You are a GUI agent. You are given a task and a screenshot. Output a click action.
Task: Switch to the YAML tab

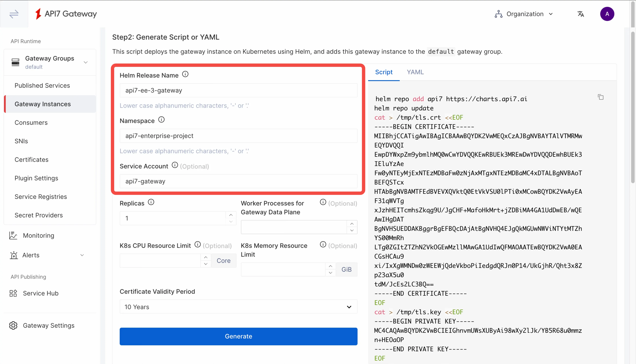(x=415, y=72)
